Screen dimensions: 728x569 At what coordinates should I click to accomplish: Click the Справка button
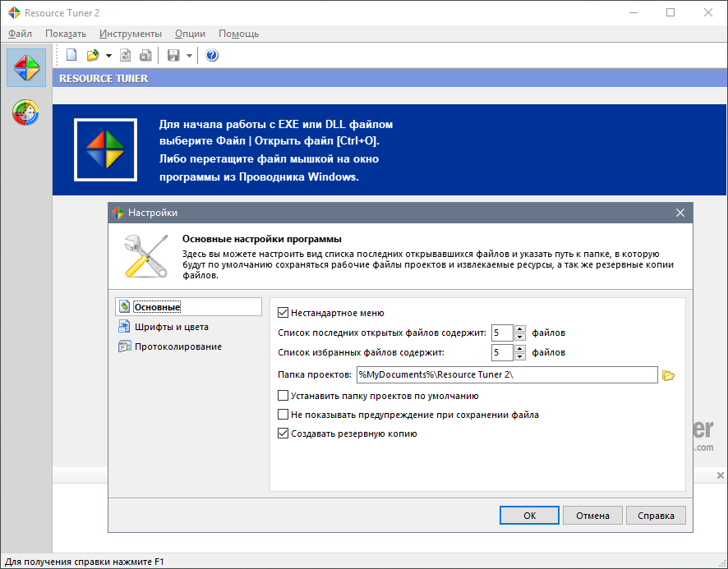coord(656,515)
